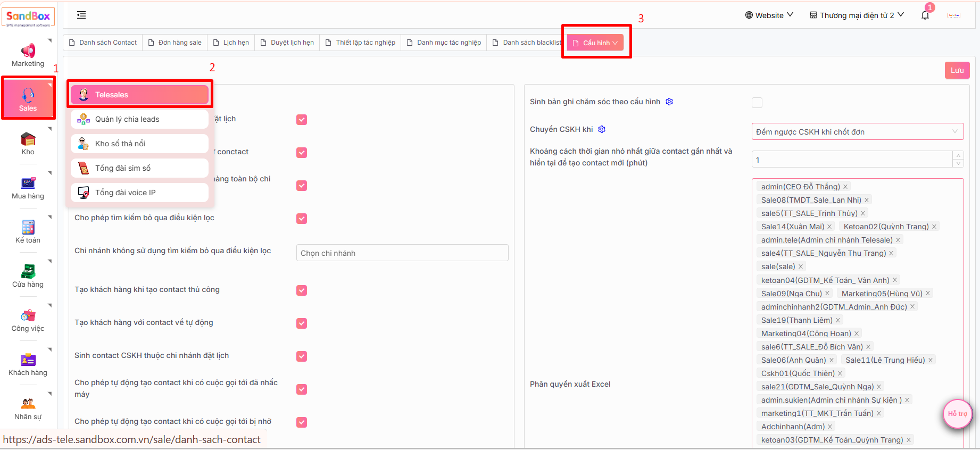This screenshot has height=450, width=980.
Task: Open the Đếm ngược CSKH dropdown
Action: click(x=857, y=132)
